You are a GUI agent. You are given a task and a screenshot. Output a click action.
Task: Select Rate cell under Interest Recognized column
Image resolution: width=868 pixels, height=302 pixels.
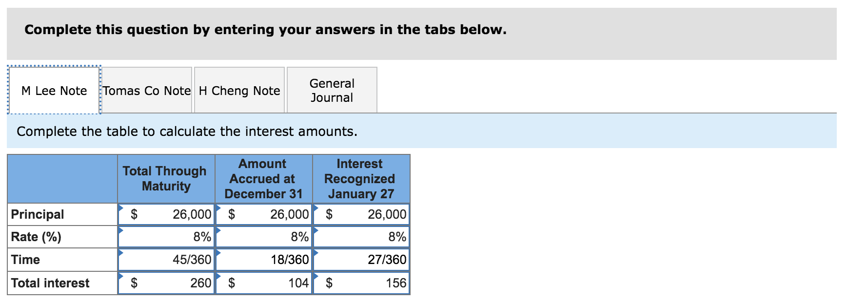(x=361, y=237)
